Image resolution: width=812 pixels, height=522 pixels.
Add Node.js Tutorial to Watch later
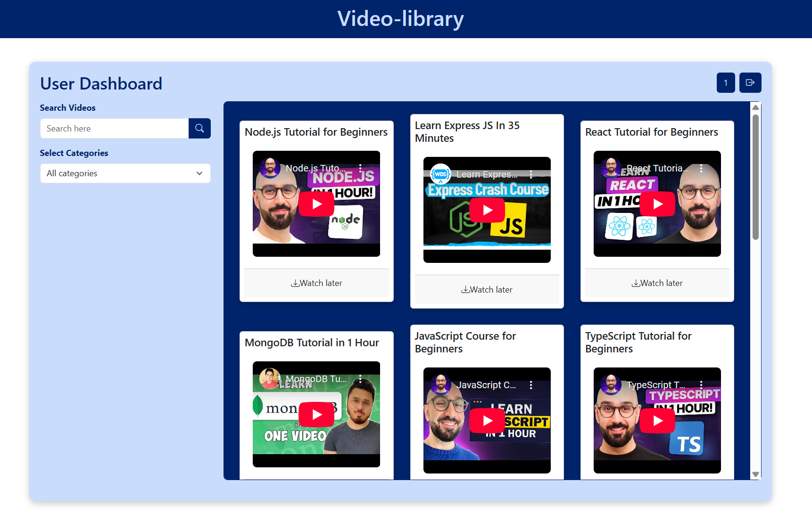316,283
